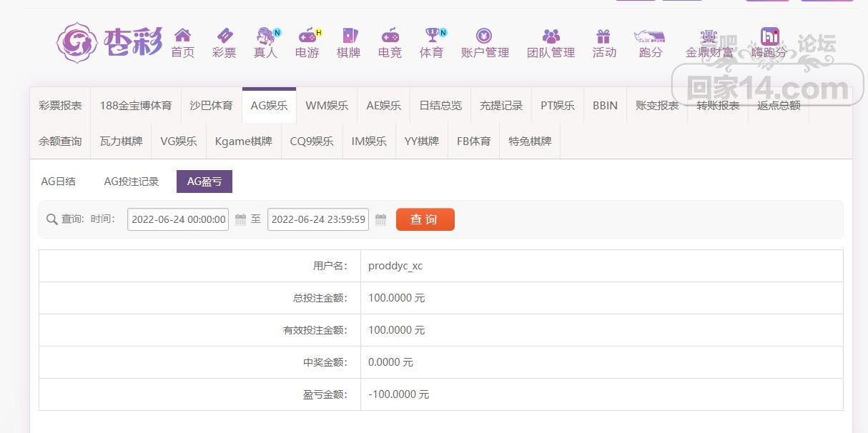Open the 电游 gamepad nav icon
This screenshot has height=433, width=868.
[308, 35]
